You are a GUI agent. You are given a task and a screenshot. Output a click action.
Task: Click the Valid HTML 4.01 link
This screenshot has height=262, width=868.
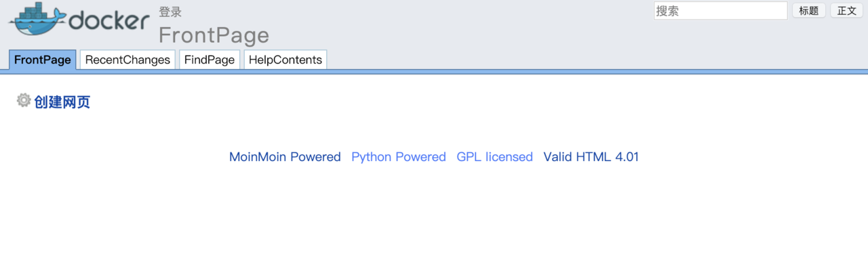(x=591, y=157)
